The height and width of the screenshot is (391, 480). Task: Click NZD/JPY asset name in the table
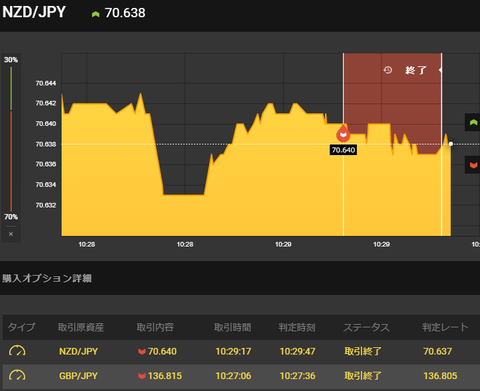(78, 351)
